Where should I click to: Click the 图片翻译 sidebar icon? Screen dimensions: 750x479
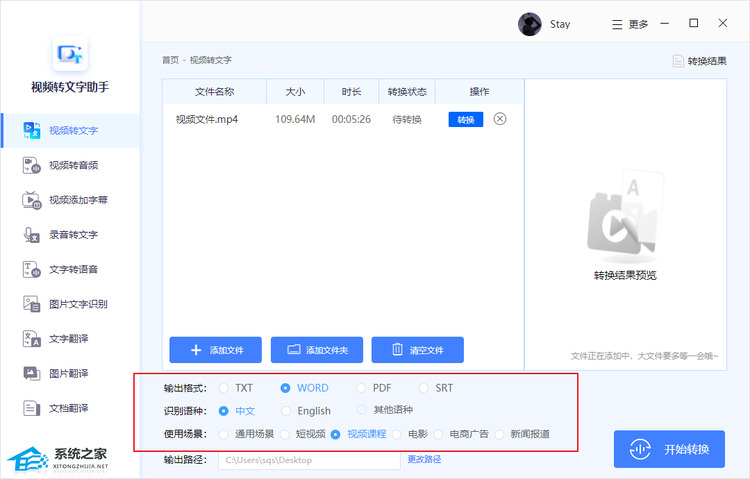click(x=32, y=373)
